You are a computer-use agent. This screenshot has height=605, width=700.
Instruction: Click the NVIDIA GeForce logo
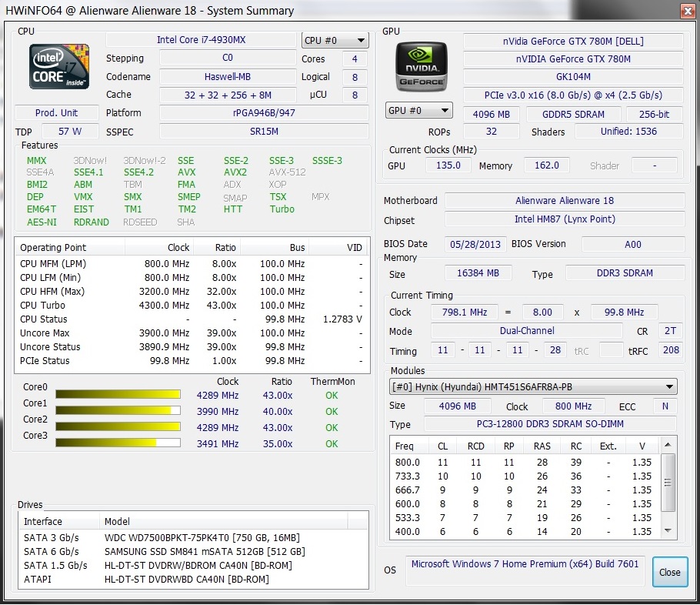(x=422, y=66)
